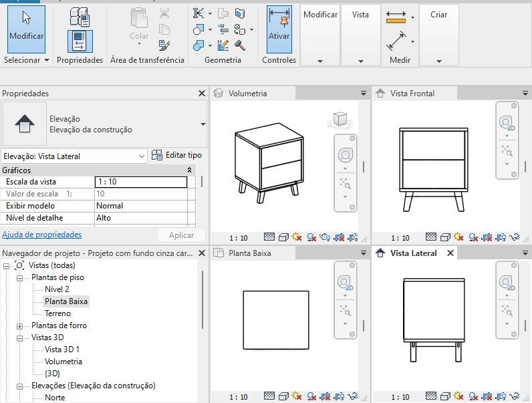Open the Elevação type selector dropdown
The image size is (532, 403).
[203, 124]
